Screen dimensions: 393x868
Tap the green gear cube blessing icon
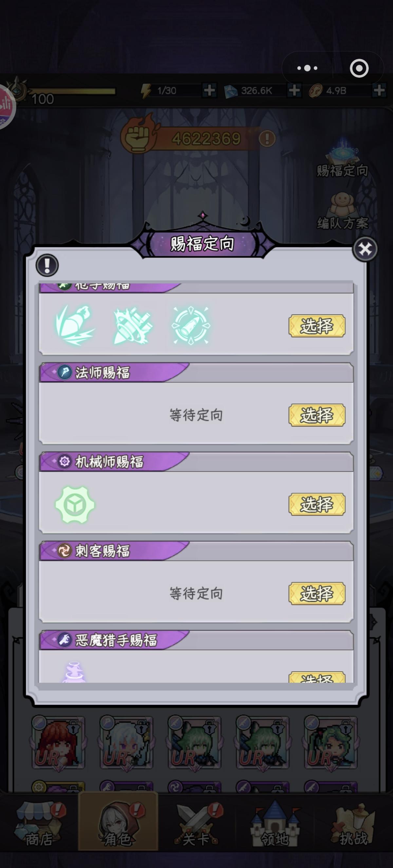(75, 505)
